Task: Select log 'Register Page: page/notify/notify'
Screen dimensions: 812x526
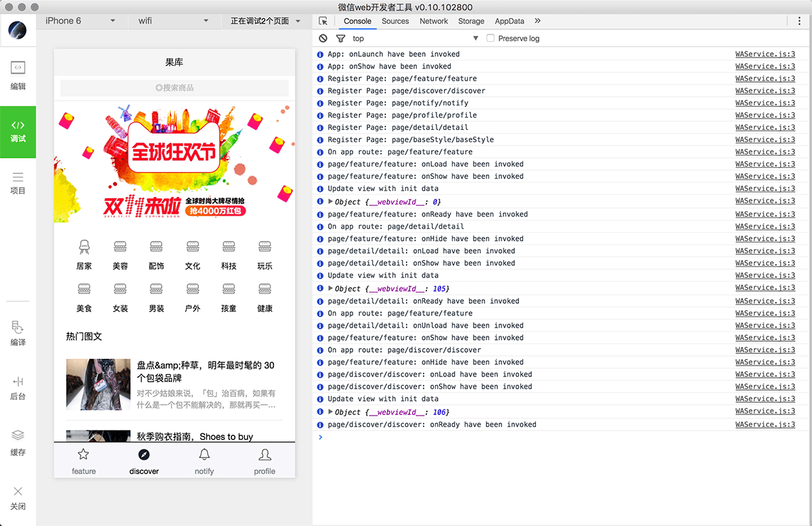Action: tap(398, 103)
